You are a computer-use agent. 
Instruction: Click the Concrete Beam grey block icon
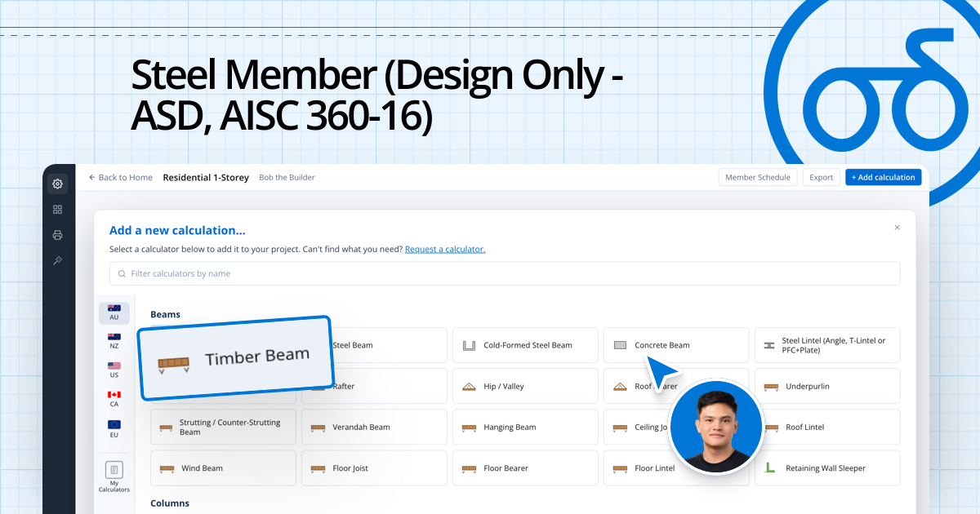click(620, 345)
